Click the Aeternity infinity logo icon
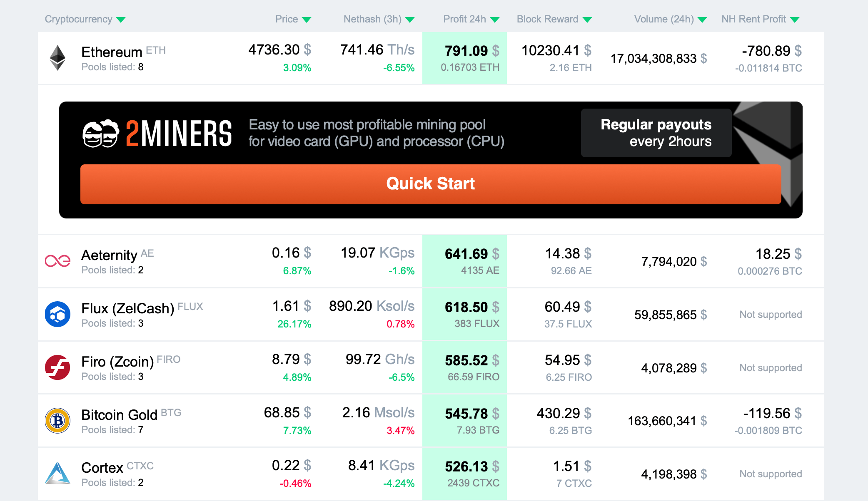 point(57,261)
